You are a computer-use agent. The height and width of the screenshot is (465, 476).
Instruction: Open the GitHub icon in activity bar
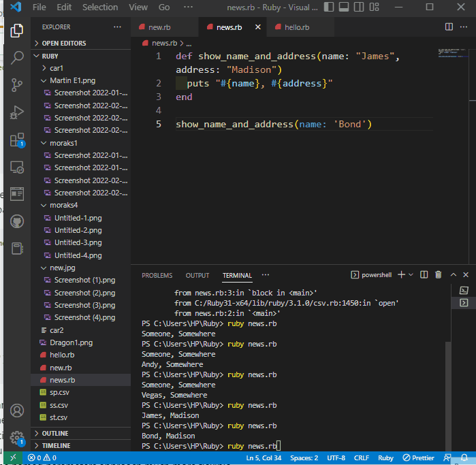[17, 221]
